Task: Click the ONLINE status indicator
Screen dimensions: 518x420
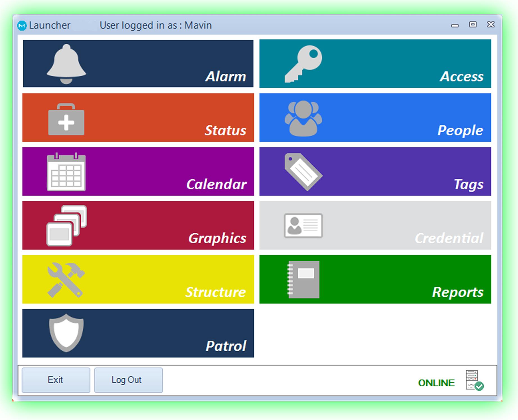Action: pyautogui.click(x=436, y=382)
